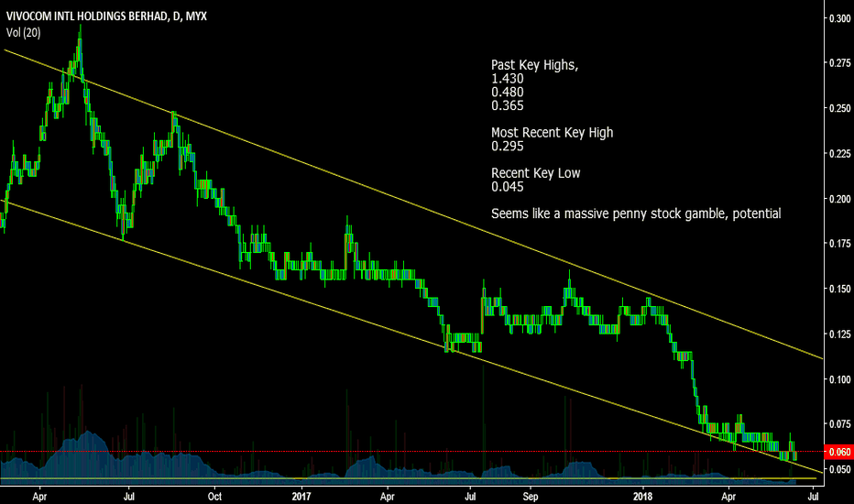The height and width of the screenshot is (504, 854).
Task: Click the 0.060 current price label
Action: pos(839,452)
